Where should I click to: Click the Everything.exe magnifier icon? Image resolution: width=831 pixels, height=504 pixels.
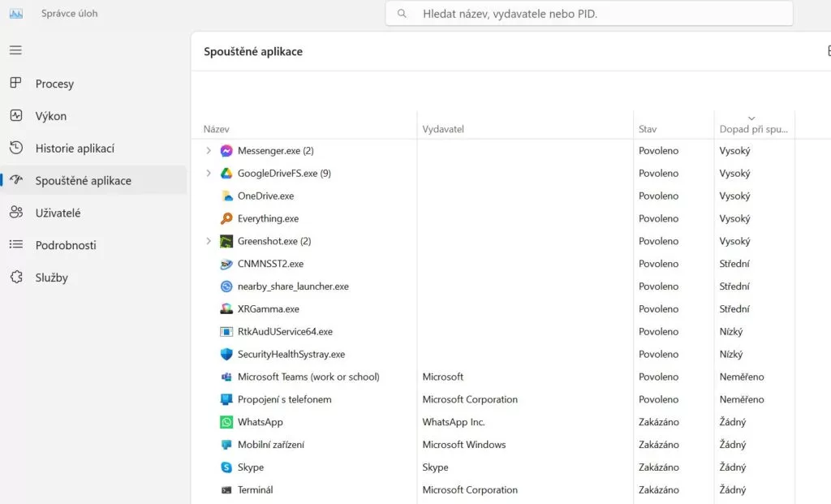226,218
